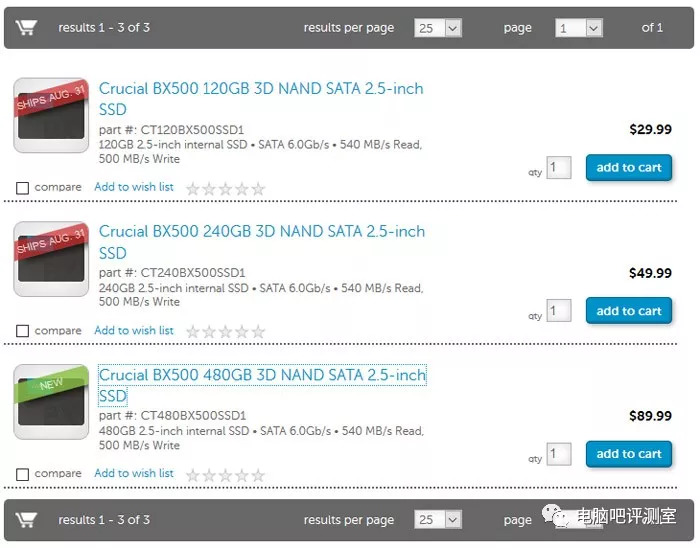Viewport: 700px width, 548px height.
Task: Add 480GB SSD to wish list
Action: click(134, 473)
